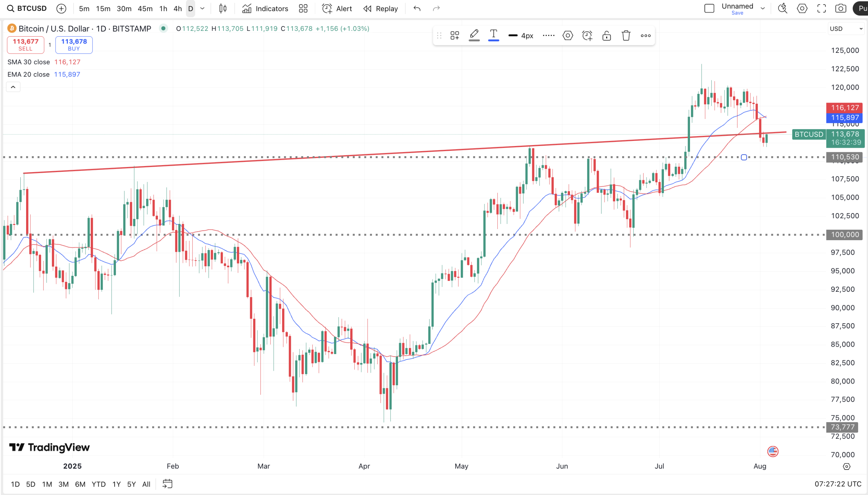Open the Indicators button
Image resolution: width=868 pixels, height=495 pixels.
click(265, 8)
